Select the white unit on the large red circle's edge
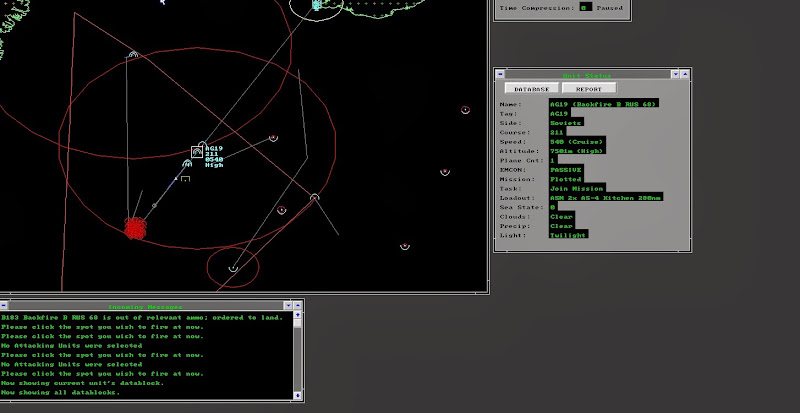 pos(314,198)
